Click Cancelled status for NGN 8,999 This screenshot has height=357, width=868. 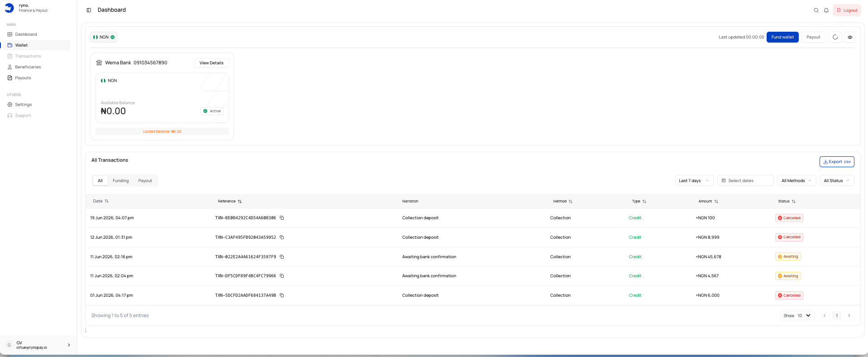click(x=789, y=237)
